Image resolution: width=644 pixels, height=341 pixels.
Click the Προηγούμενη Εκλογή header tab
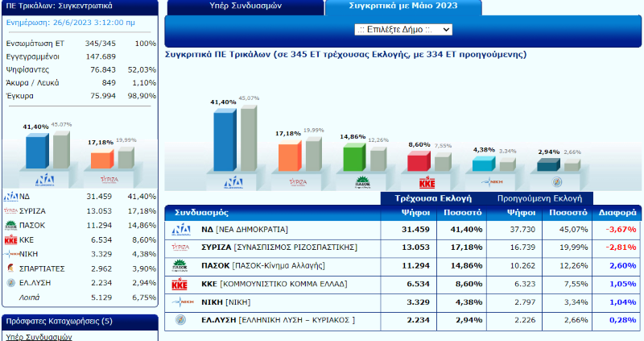point(539,198)
